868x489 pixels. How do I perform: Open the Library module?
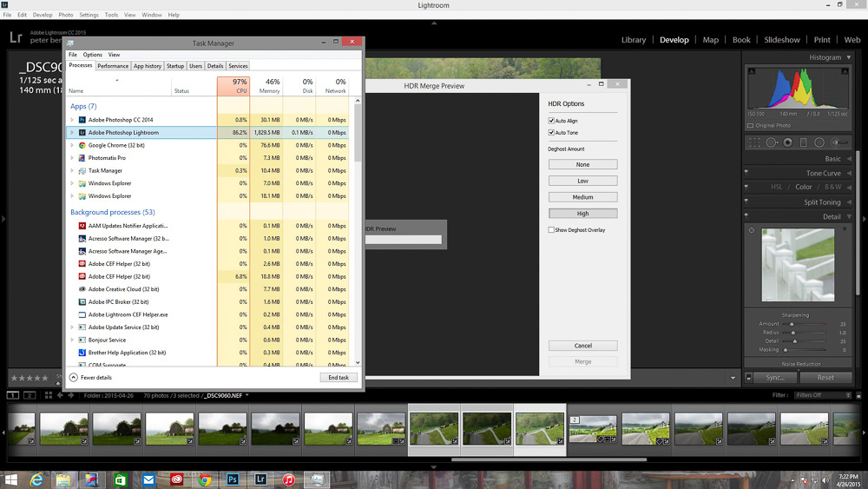pyautogui.click(x=634, y=40)
